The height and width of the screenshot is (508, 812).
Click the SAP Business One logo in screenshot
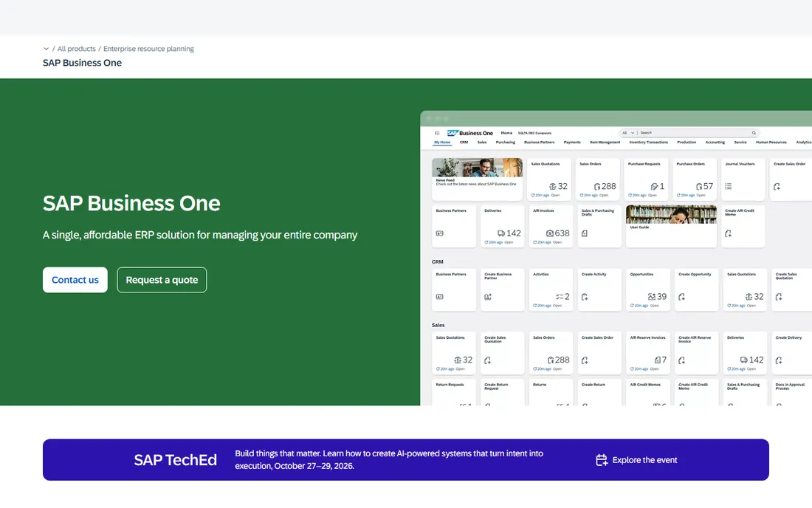(x=470, y=133)
